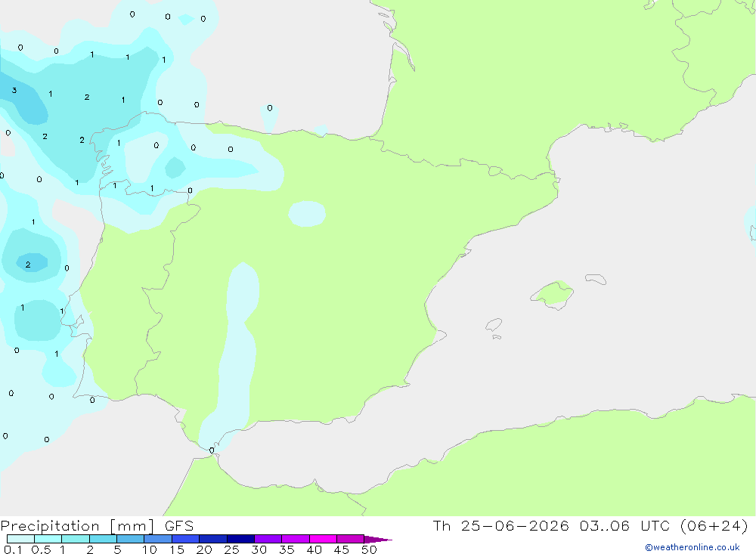Pick the 10–15 mm legend color swatch
This screenshot has width=756, height=554.
coord(158,539)
